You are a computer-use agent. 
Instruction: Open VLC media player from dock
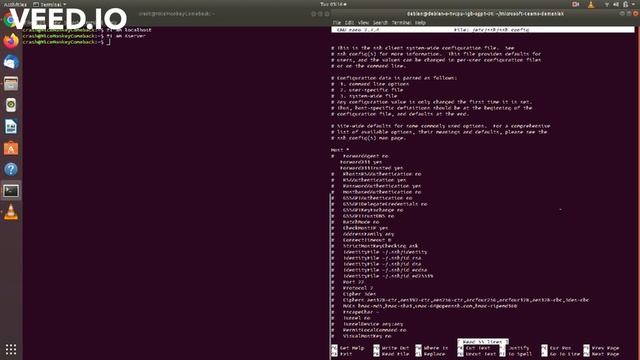pos(11,212)
